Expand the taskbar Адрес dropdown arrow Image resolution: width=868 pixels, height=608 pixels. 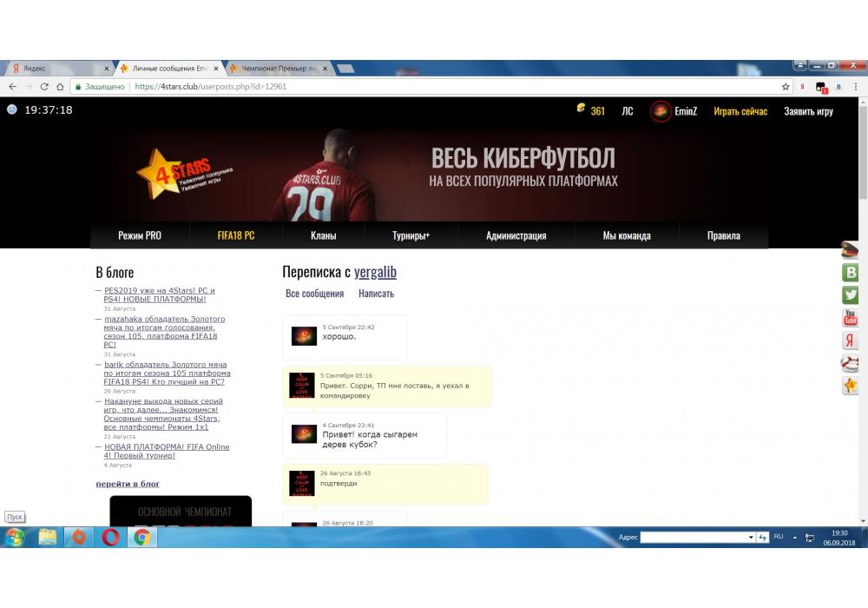point(751,537)
